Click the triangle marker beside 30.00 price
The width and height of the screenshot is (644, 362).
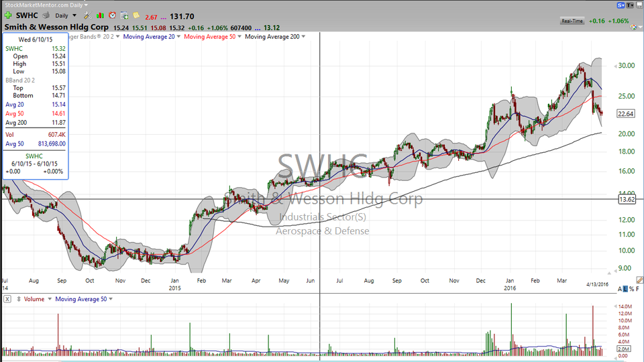pos(615,66)
